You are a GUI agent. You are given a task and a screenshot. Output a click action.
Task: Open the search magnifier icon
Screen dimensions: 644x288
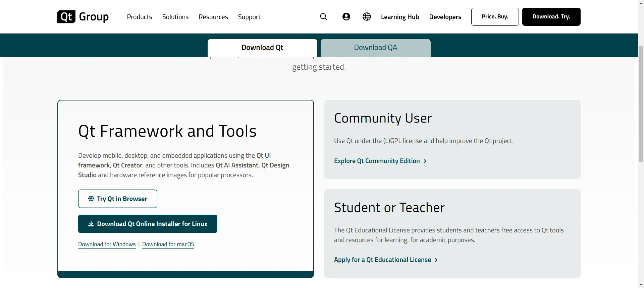[323, 17]
